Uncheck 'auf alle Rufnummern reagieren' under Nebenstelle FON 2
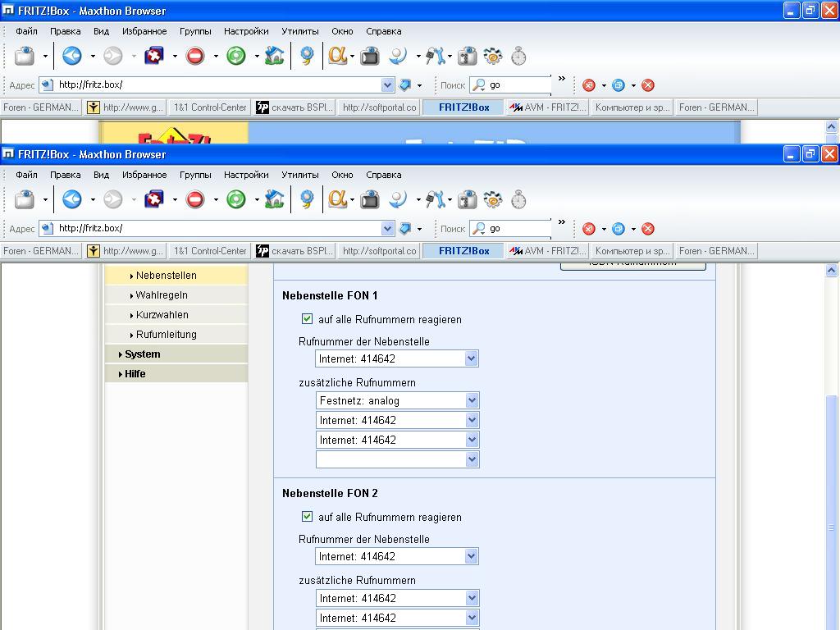The width and height of the screenshot is (840, 630). tap(307, 517)
